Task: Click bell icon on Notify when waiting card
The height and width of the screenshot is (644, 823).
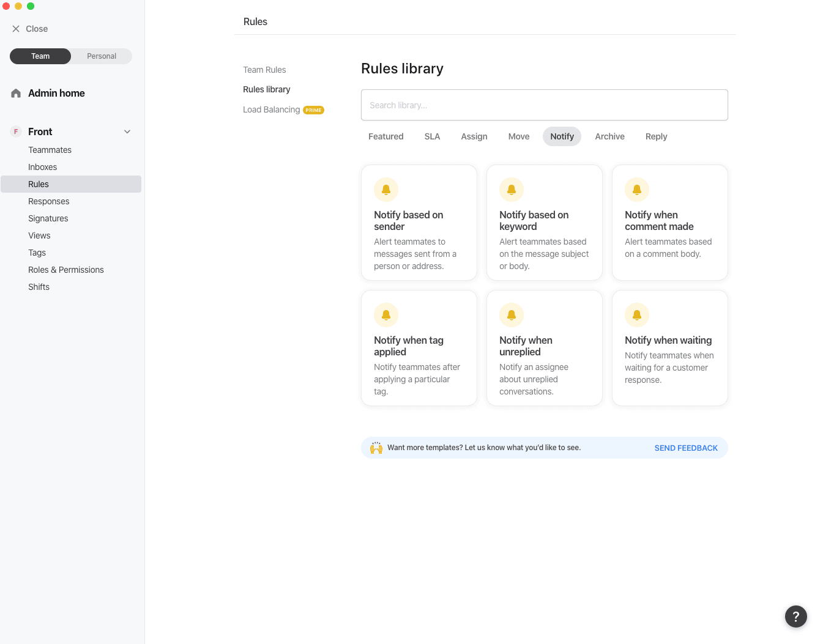Action: pyautogui.click(x=637, y=315)
